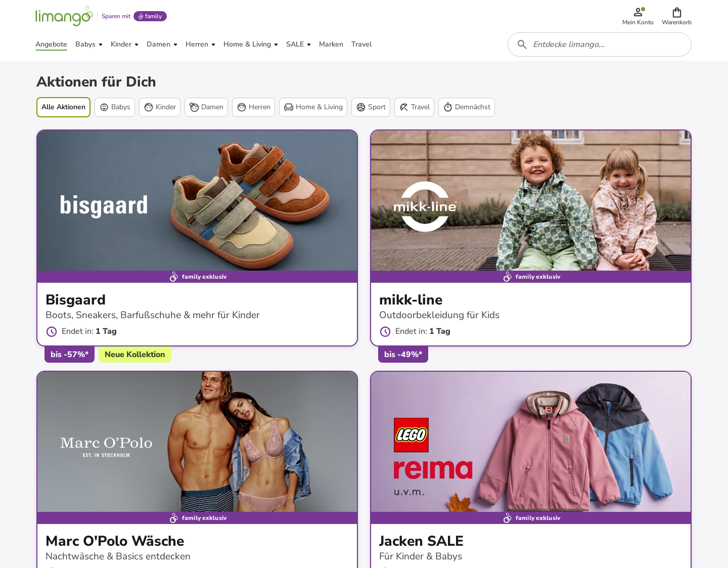Click family exklusiv bar under LEGO reima
Image resolution: width=728 pixels, height=568 pixels.
(531, 518)
